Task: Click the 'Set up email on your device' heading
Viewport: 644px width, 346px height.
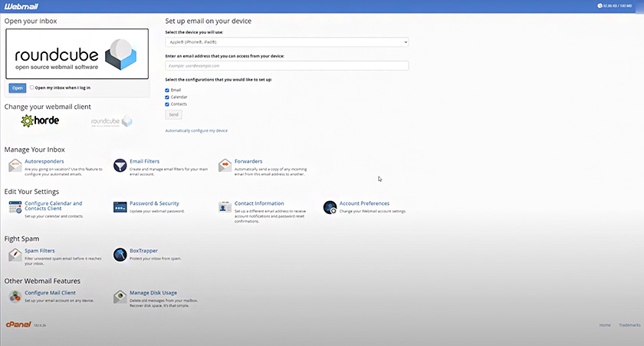Action: 209,21
